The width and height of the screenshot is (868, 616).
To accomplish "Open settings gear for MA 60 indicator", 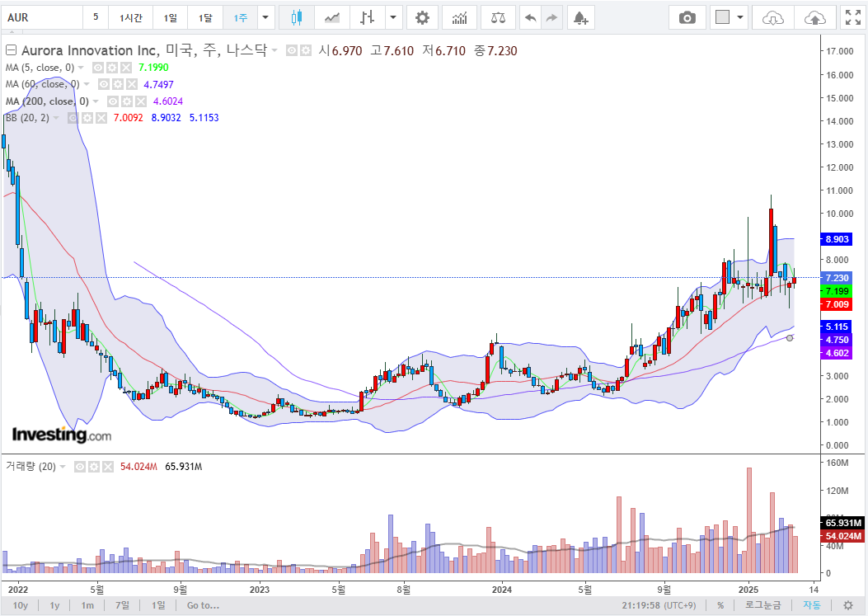I will 118,84.
